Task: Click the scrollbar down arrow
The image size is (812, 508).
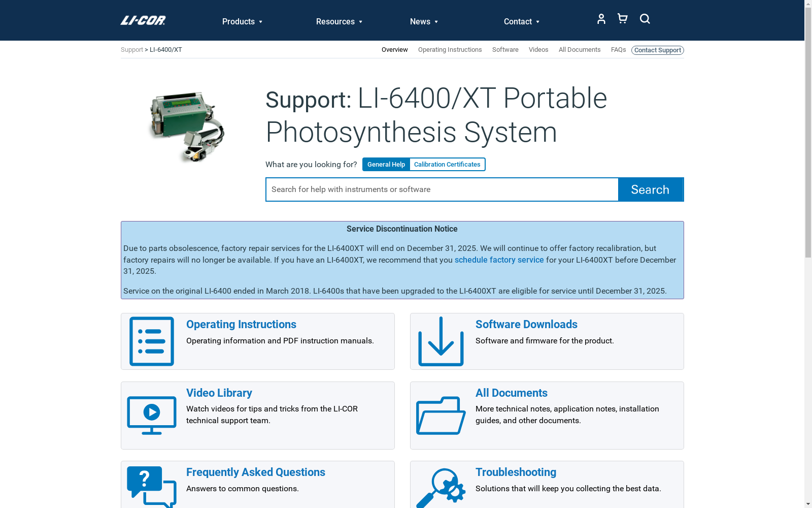Action: pos(808,504)
